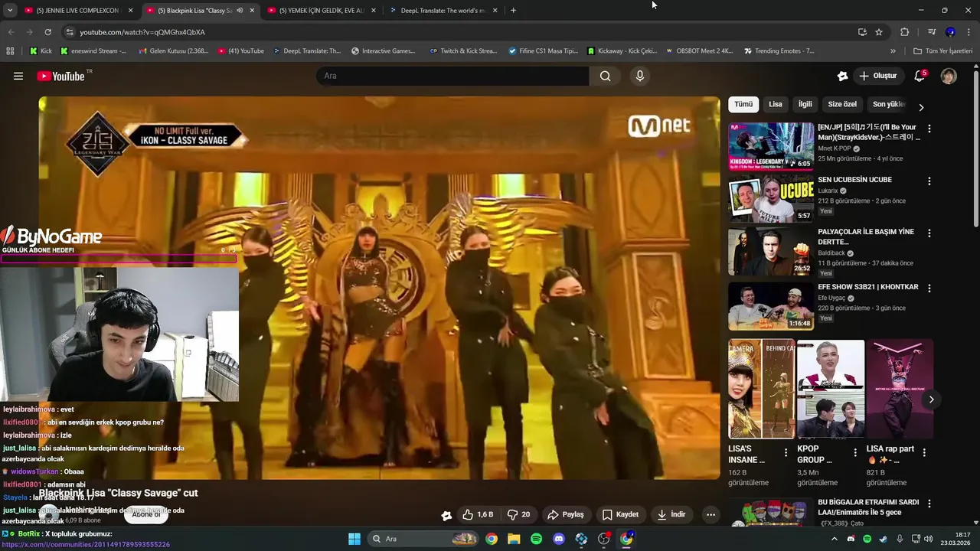This screenshot has width=980, height=551.
Task: Open the tab search dropdown arrow
Action: pyautogui.click(x=10, y=11)
